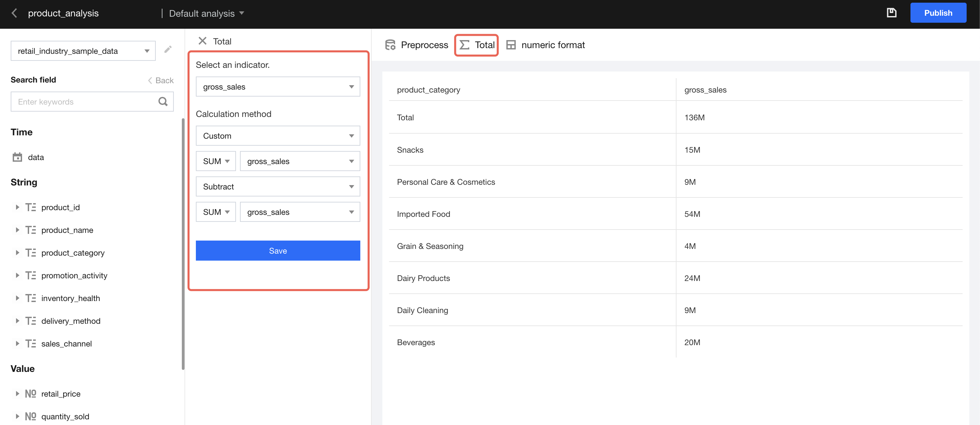Open retail_industry_sample_data dataset dropdown
Image resolution: width=980 pixels, height=425 pixels.
(83, 51)
